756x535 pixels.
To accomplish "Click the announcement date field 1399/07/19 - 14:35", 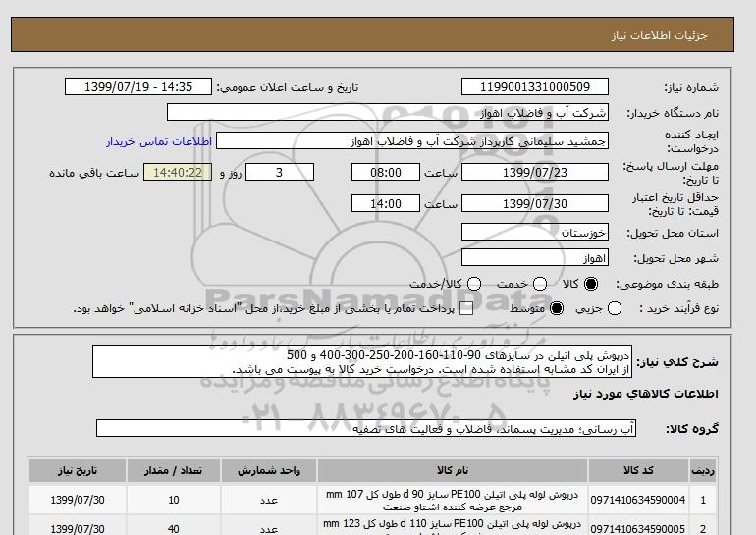I will [138, 86].
